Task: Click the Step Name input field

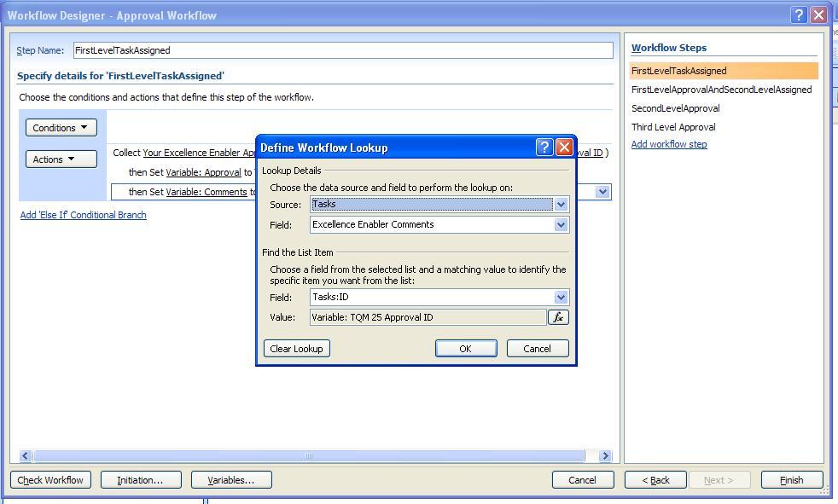Action: click(343, 50)
